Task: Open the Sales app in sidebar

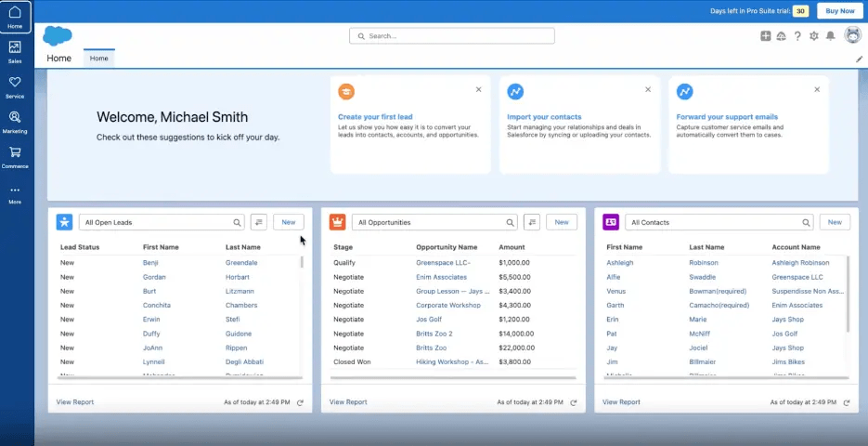Action: click(15, 51)
